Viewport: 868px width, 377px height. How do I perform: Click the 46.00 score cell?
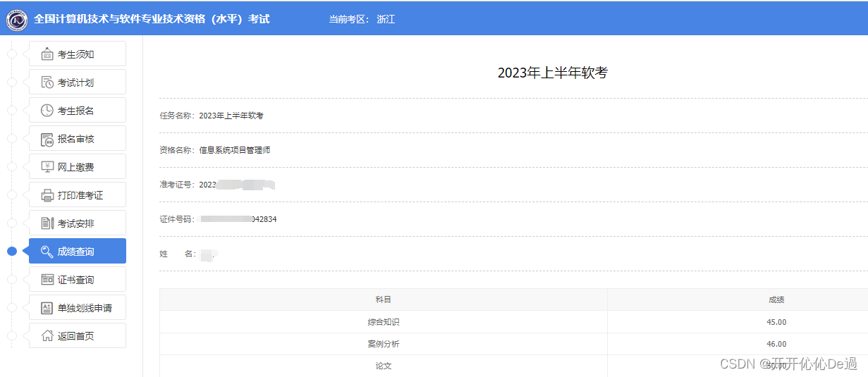pos(776,344)
